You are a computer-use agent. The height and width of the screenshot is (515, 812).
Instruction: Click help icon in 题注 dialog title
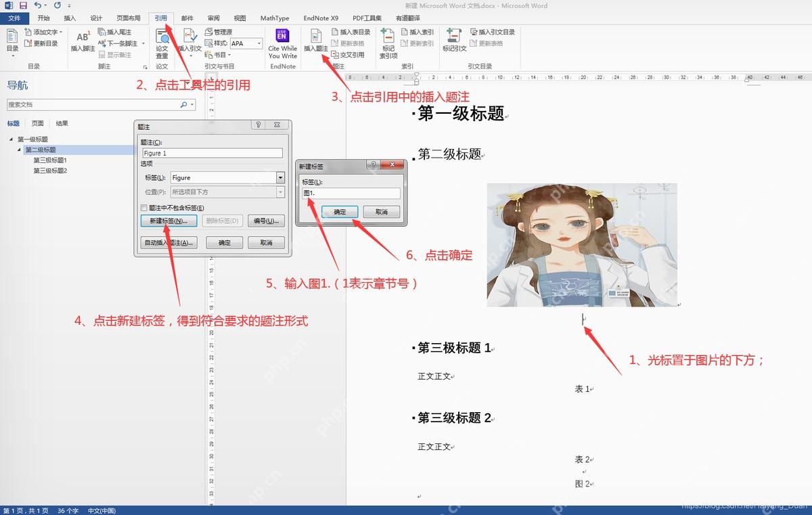258,125
